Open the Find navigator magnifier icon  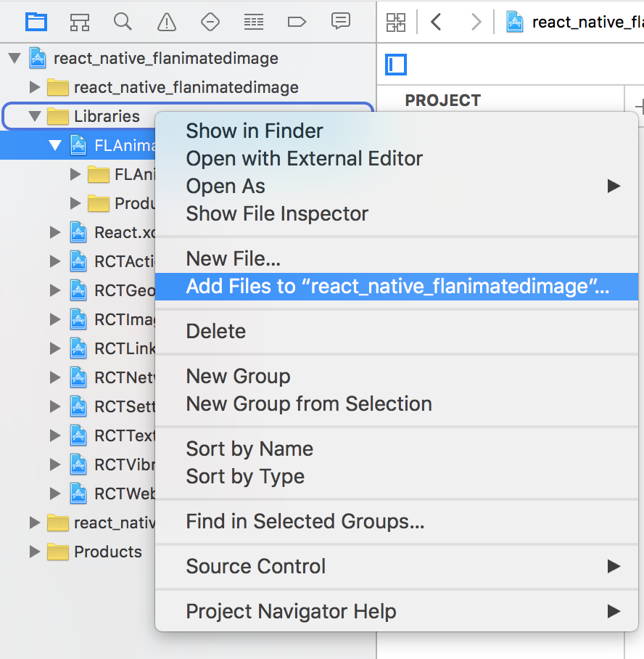(x=123, y=22)
